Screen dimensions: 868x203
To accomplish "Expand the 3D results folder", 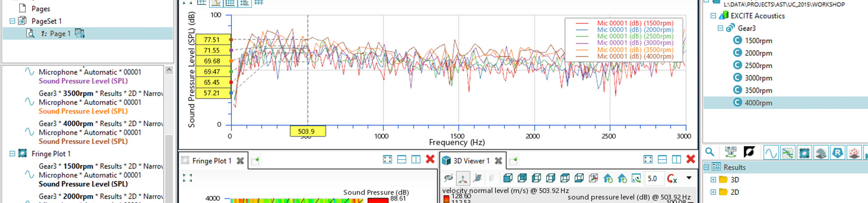I will click(713, 180).
